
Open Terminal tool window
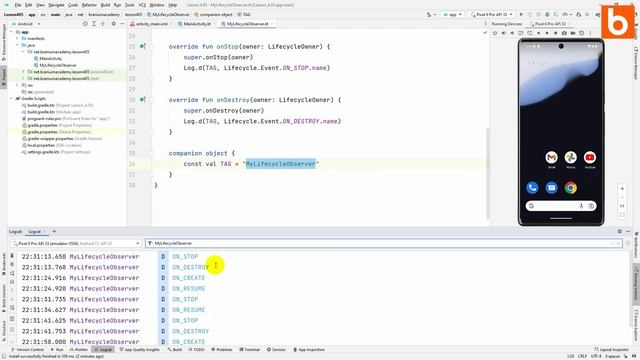250,350
